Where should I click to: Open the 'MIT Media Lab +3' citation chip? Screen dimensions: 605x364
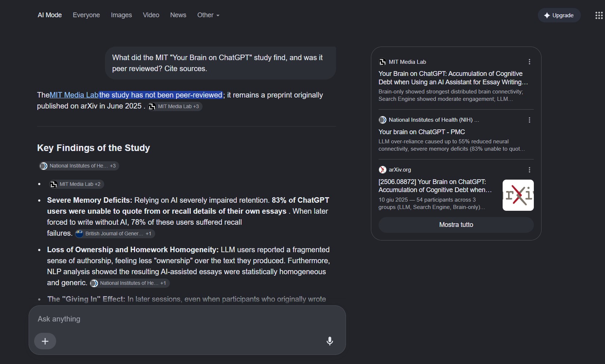(x=175, y=106)
